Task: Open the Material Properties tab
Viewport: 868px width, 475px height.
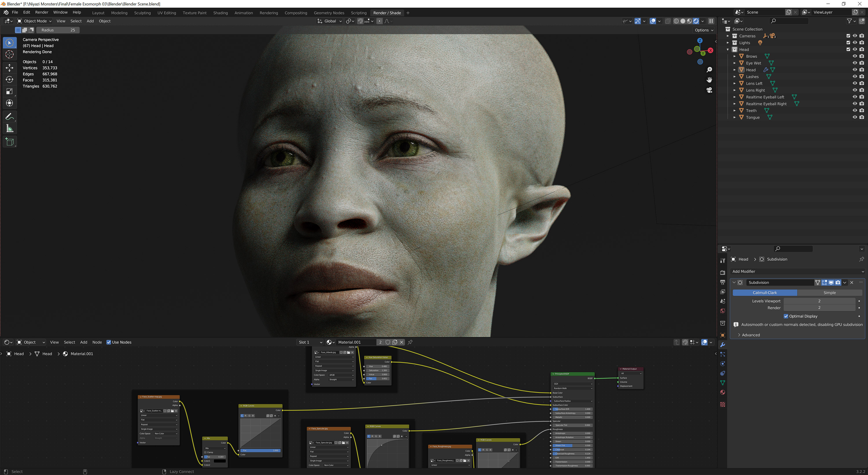Action: [x=722, y=392]
